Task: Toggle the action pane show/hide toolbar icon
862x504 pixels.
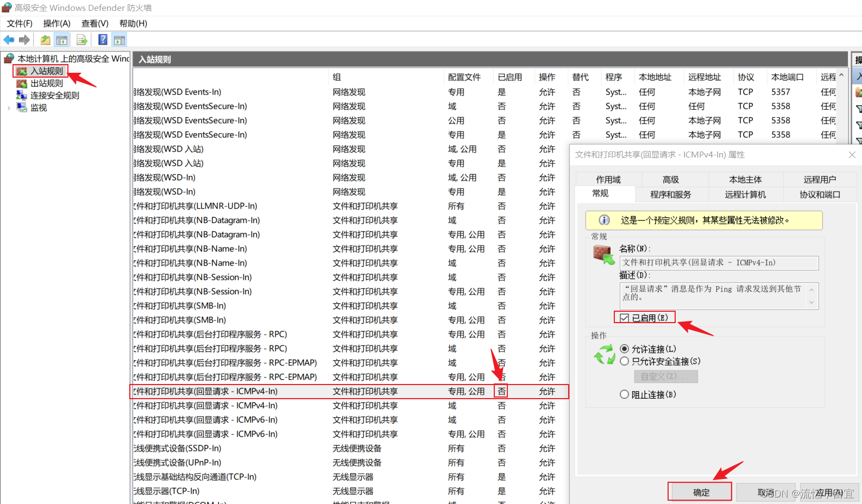Action: tap(119, 40)
